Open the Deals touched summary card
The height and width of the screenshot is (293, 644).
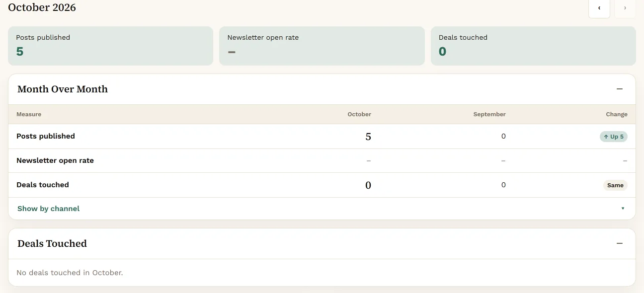click(x=533, y=46)
